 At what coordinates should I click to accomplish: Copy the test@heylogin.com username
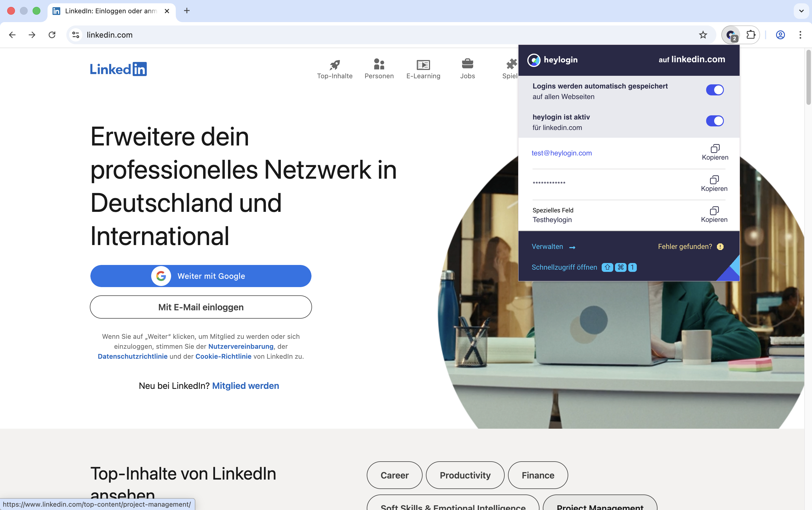click(x=715, y=152)
